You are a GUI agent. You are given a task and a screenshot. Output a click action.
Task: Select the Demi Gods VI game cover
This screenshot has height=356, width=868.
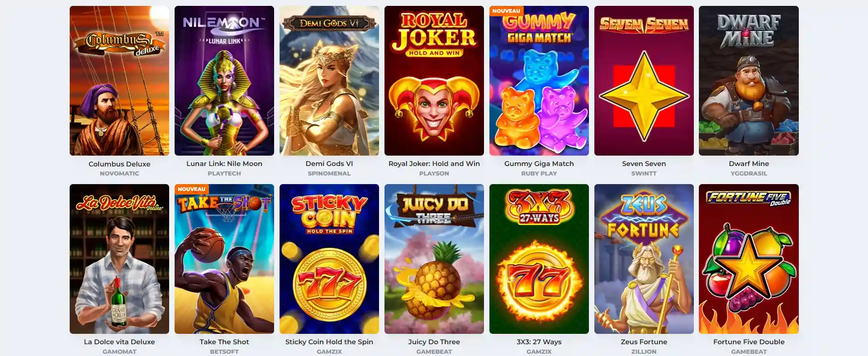tap(329, 81)
